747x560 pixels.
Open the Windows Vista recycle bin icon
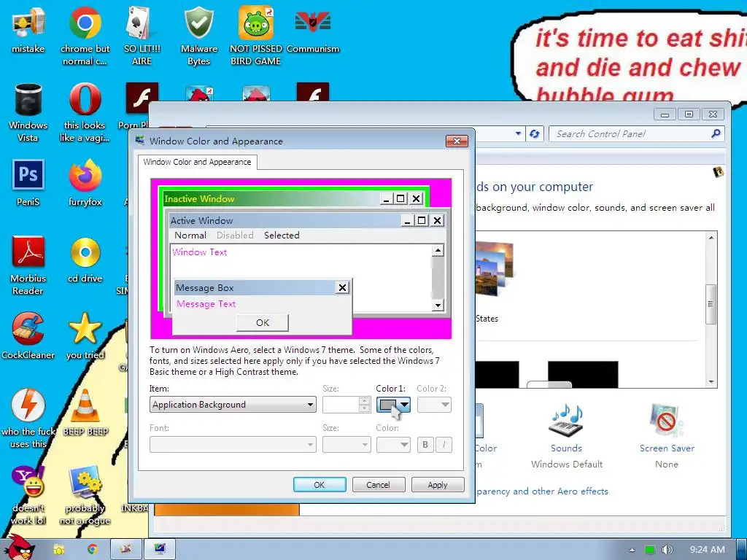tap(28, 112)
